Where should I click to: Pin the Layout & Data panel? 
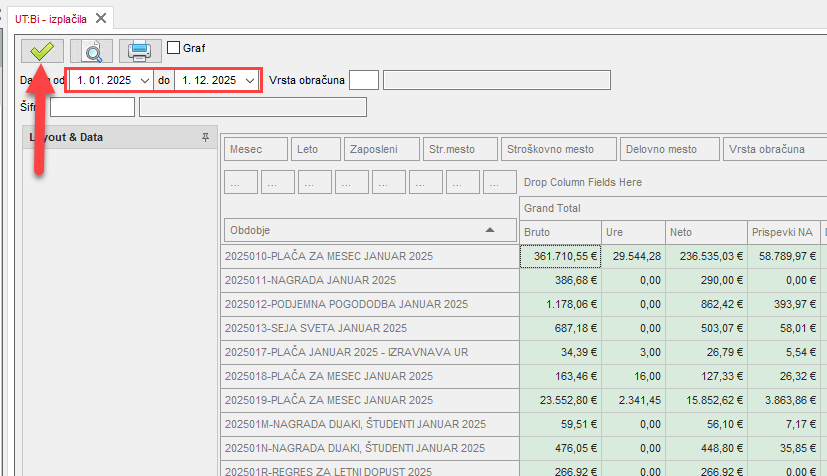tap(205, 137)
